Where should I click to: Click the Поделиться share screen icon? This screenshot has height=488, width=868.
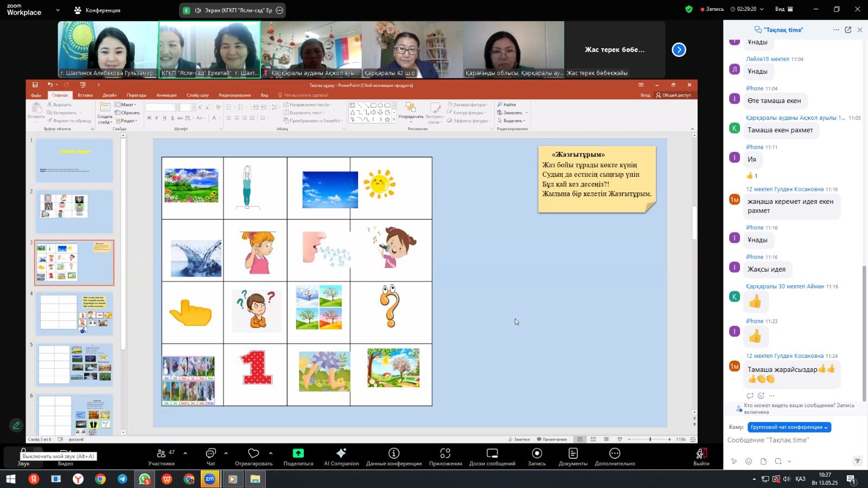[298, 453]
